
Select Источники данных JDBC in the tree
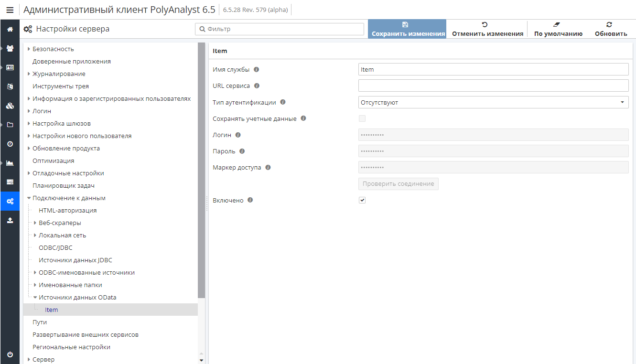coord(75,260)
